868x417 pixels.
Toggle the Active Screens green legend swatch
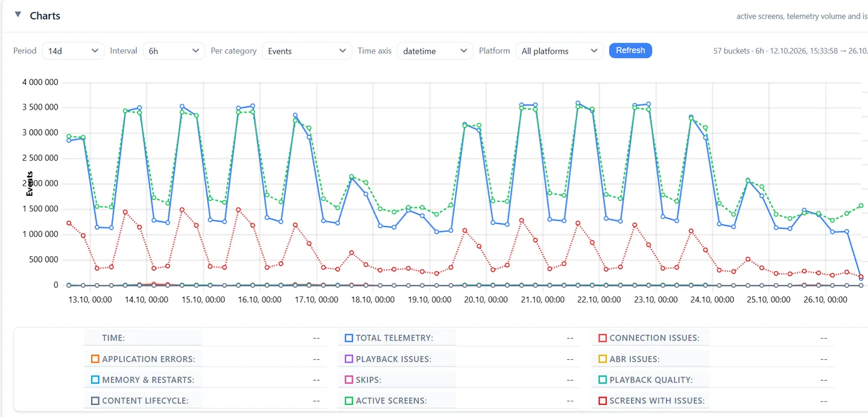point(349,401)
